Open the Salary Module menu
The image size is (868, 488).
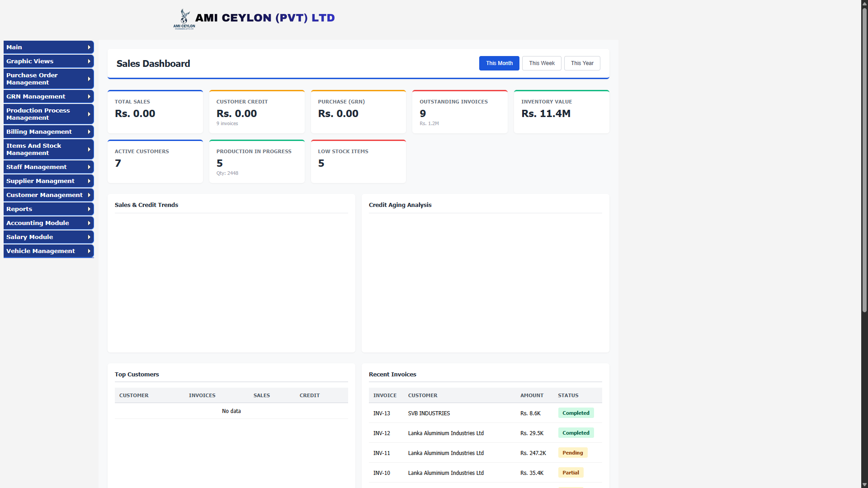click(x=49, y=237)
